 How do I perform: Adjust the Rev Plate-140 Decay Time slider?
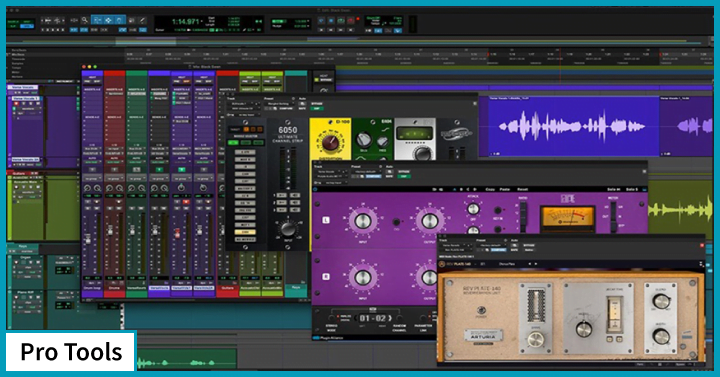[x=614, y=315]
